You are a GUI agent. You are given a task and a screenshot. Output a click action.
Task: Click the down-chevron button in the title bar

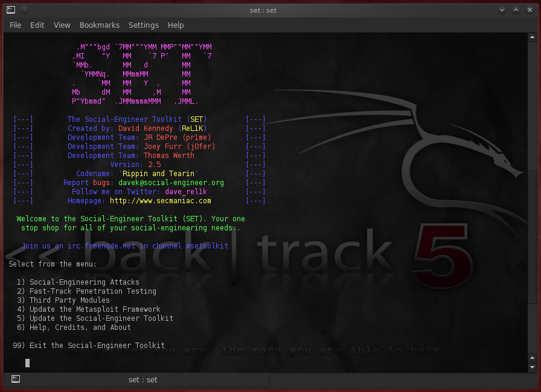coord(502,10)
